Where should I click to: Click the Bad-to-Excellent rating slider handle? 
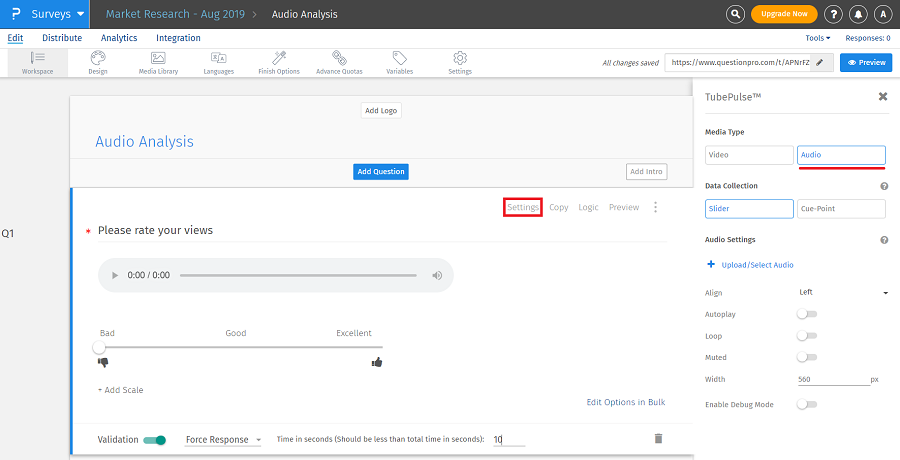pyautogui.click(x=99, y=347)
